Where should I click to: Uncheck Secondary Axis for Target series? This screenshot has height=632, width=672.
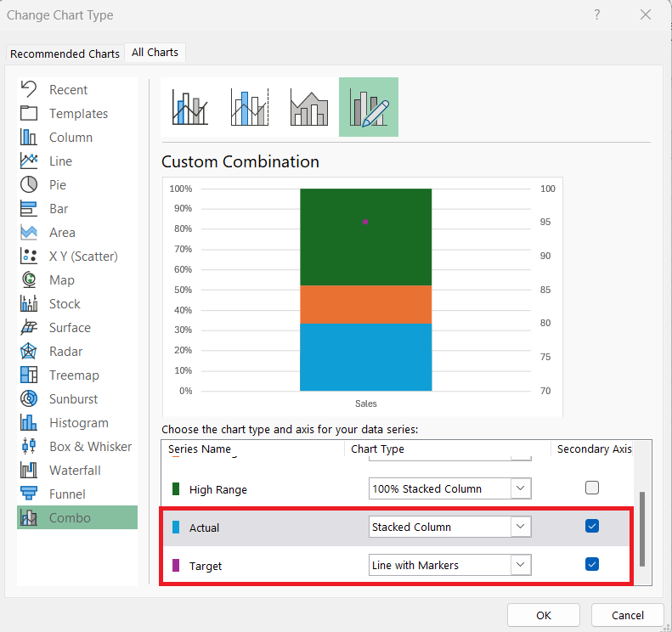(592, 564)
